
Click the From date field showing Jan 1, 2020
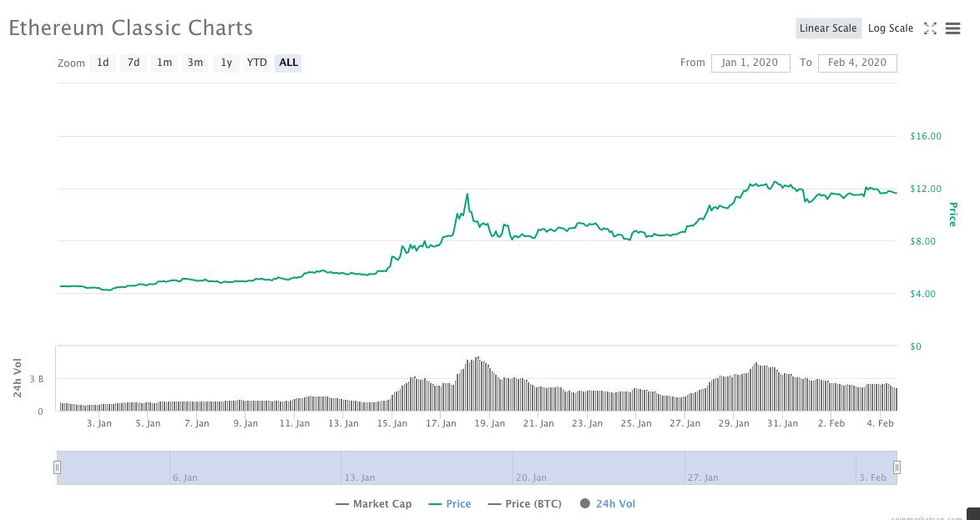(749, 62)
